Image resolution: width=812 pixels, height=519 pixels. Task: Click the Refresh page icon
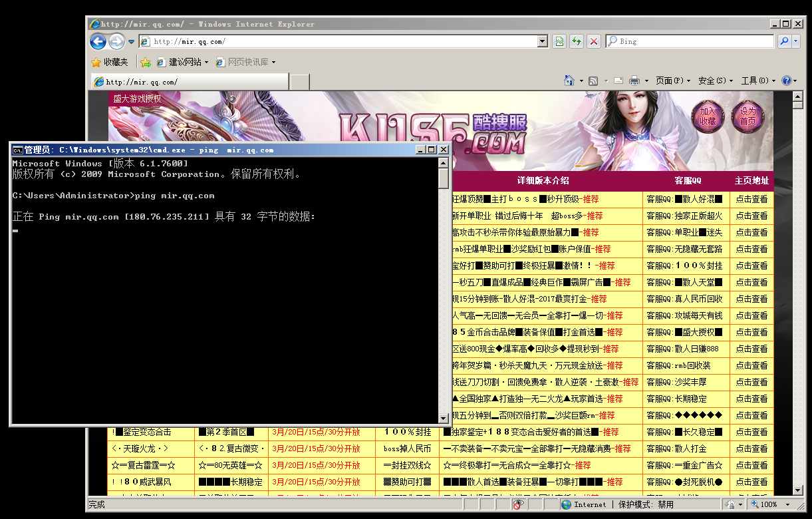pos(577,41)
